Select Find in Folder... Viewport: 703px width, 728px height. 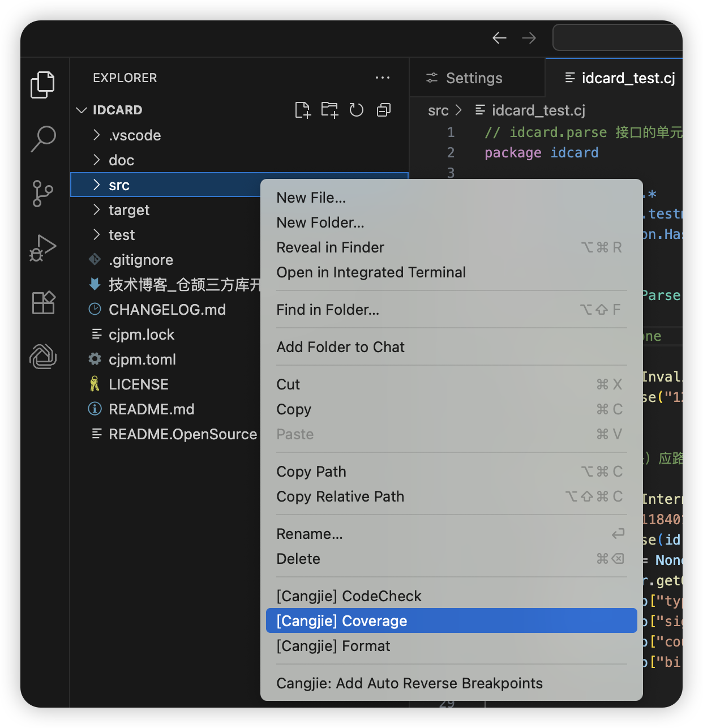pyautogui.click(x=452, y=310)
